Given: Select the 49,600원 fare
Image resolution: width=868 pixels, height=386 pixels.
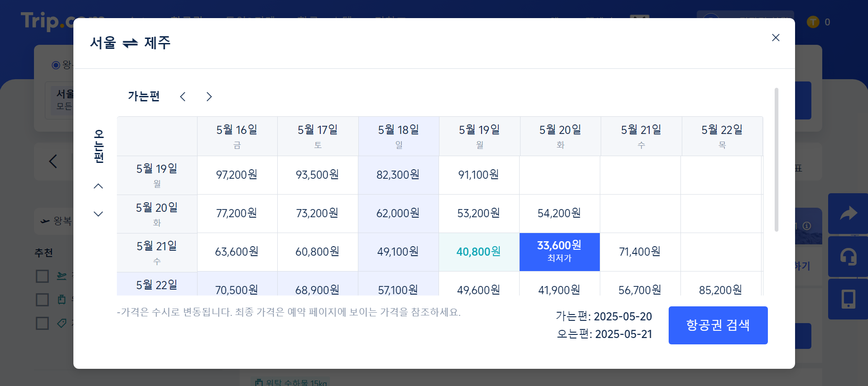Looking at the screenshot, I should click(x=479, y=285).
